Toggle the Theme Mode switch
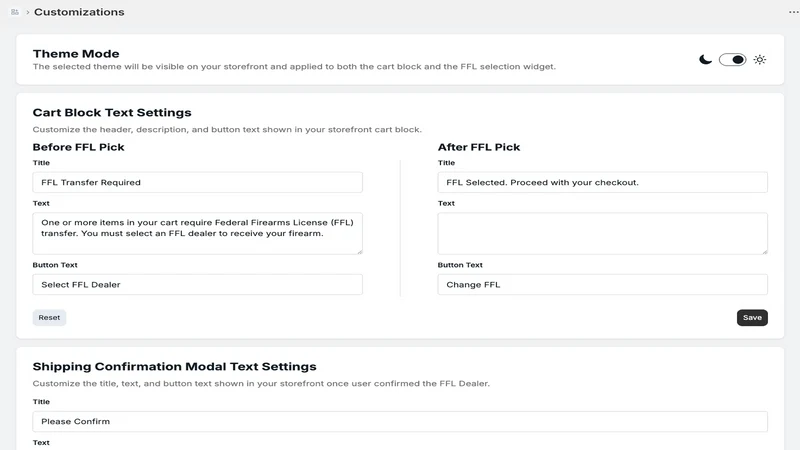This screenshot has height=450, width=800. [732, 60]
